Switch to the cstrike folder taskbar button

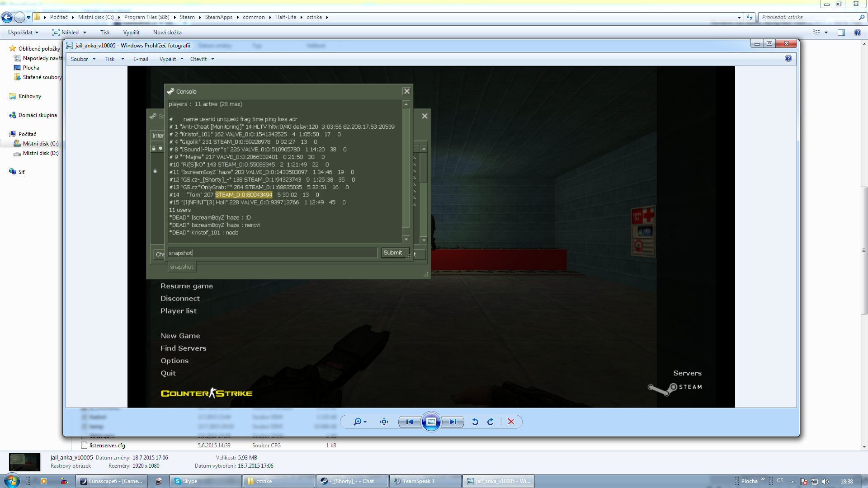pyautogui.click(x=279, y=481)
